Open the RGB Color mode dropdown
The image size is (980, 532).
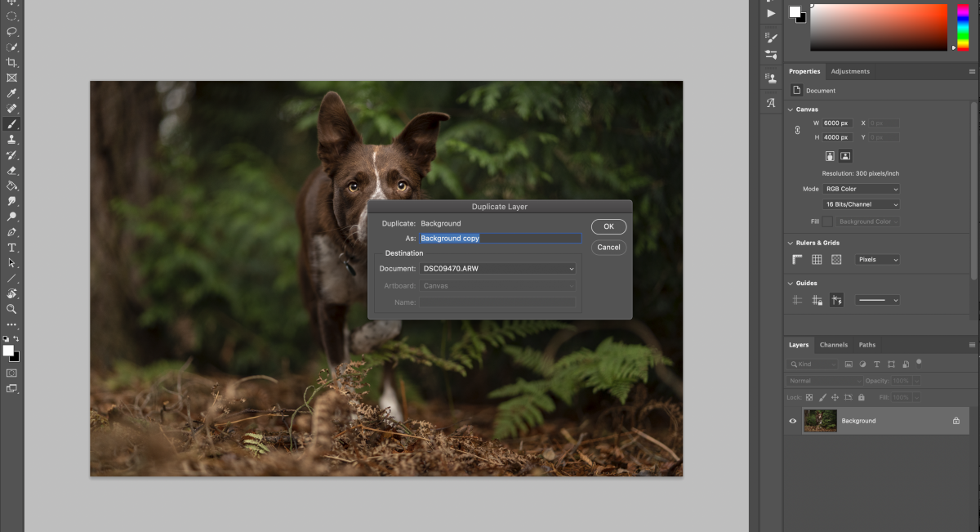pyautogui.click(x=860, y=188)
